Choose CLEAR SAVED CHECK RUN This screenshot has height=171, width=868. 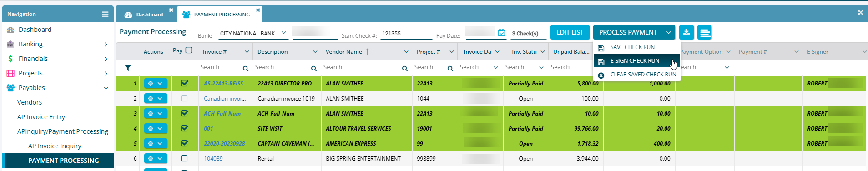pos(636,75)
